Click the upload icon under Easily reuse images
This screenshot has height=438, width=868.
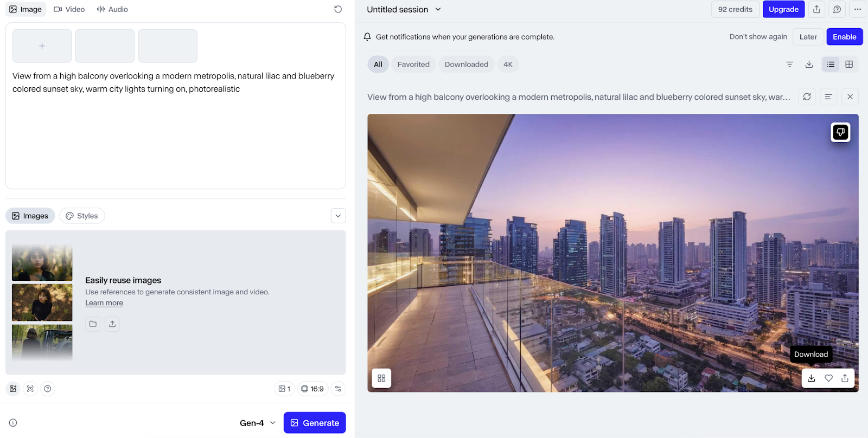pos(112,324)
